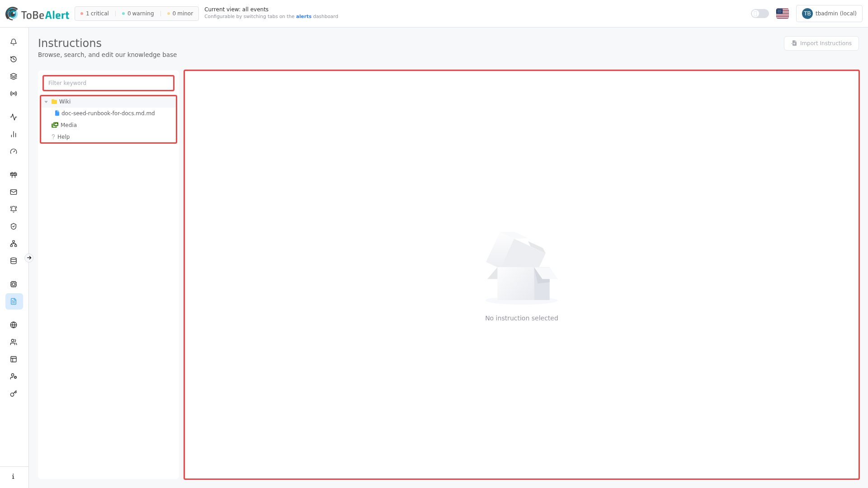
Task: Open the activity pulse sidebar icon
Action: [14, 117]
